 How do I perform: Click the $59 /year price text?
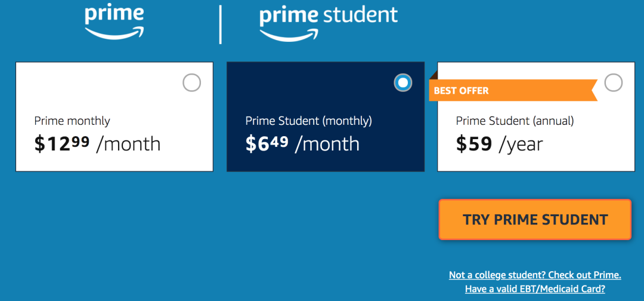[x=499, y=144]
